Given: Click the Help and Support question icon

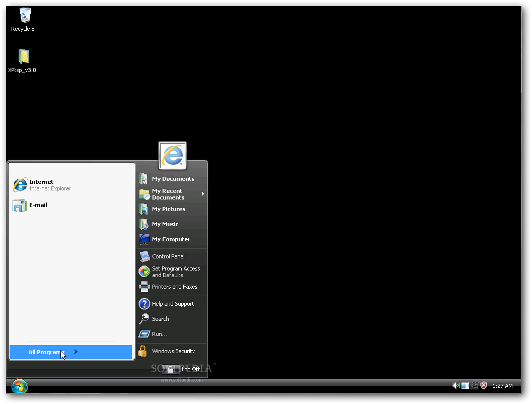Looking at the screenshot, I should point(144,304).
